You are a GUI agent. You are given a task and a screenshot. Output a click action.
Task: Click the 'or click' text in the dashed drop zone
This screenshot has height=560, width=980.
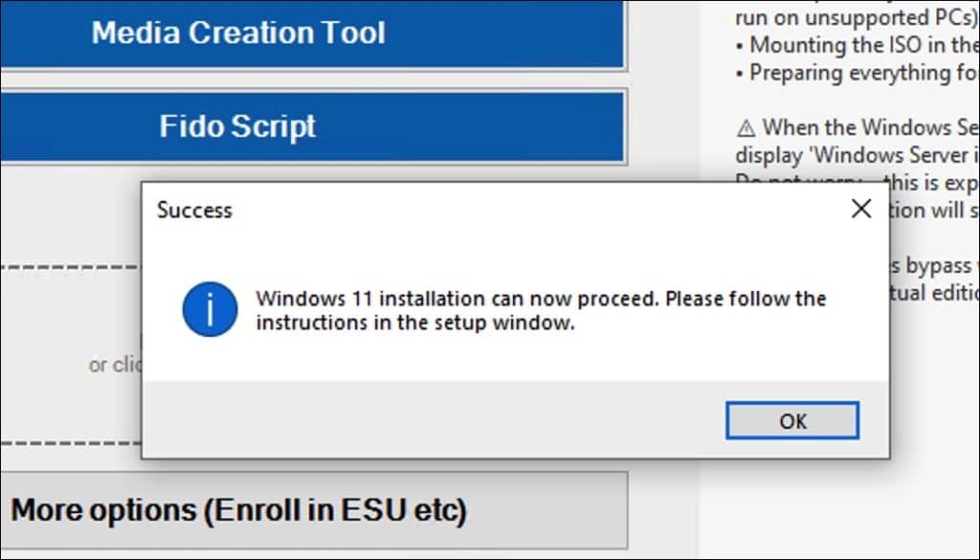click(113, 365)
